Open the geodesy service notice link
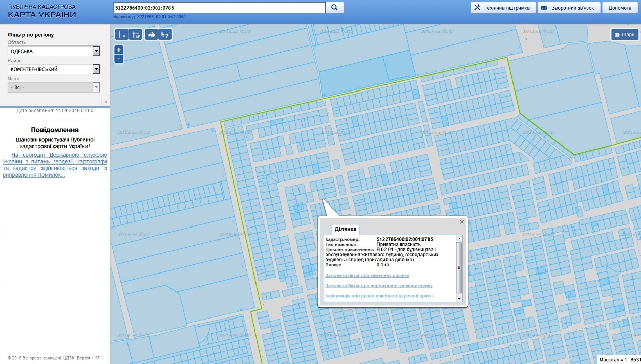The width and height of the screenshot is (641, 364). (x=55, y=165)
